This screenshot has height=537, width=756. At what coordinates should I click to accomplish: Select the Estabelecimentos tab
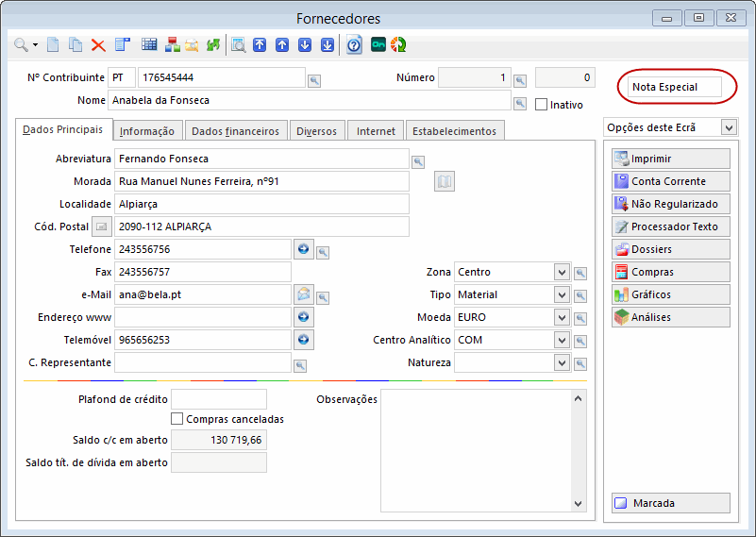pos(454,130)
